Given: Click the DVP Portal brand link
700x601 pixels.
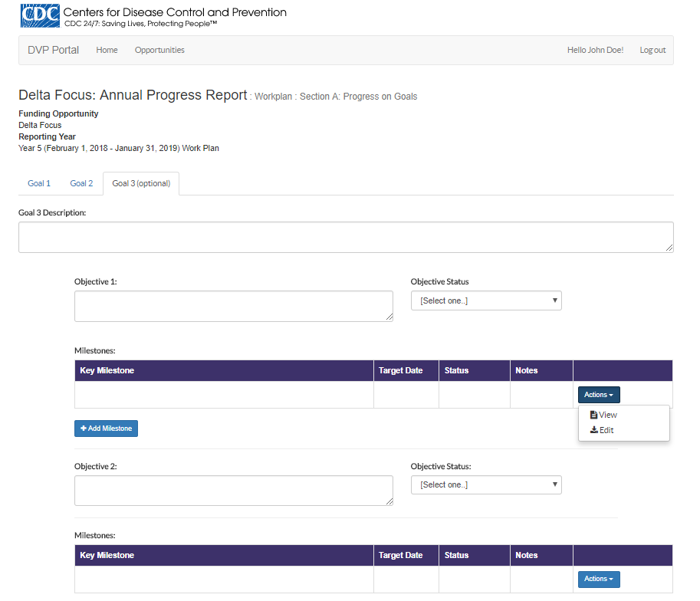Looking at the screenshot, I should [x=53, y=50].
